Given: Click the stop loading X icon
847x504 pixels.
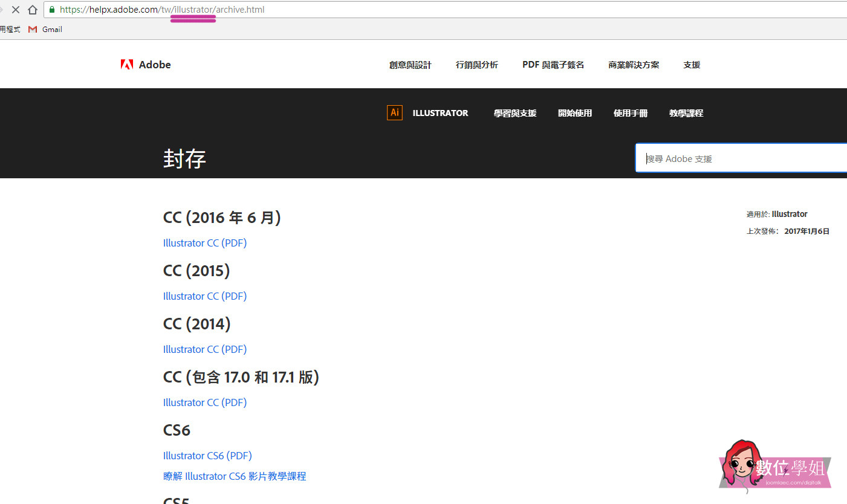Looking at the screenshot, I should tap(16, 10).
